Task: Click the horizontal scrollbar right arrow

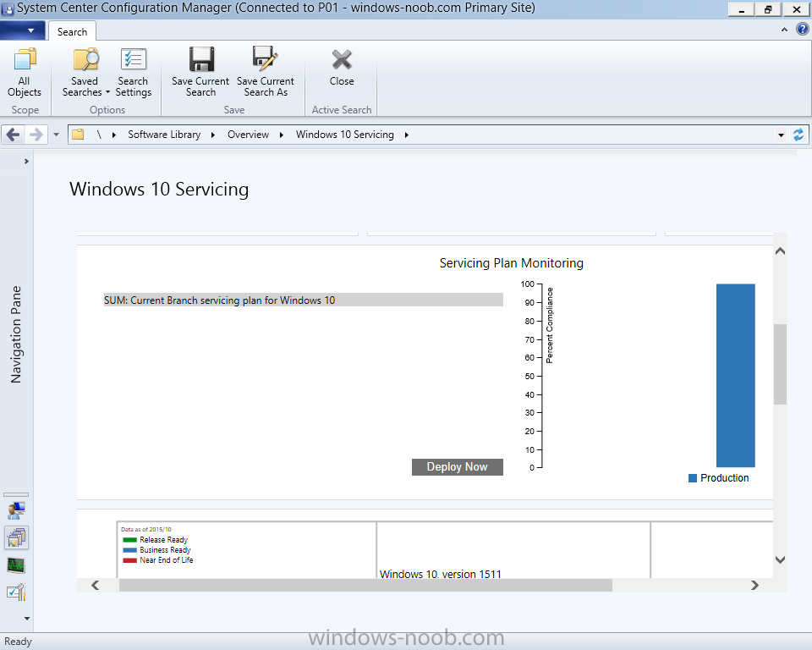Action: [x=754, y=585]
